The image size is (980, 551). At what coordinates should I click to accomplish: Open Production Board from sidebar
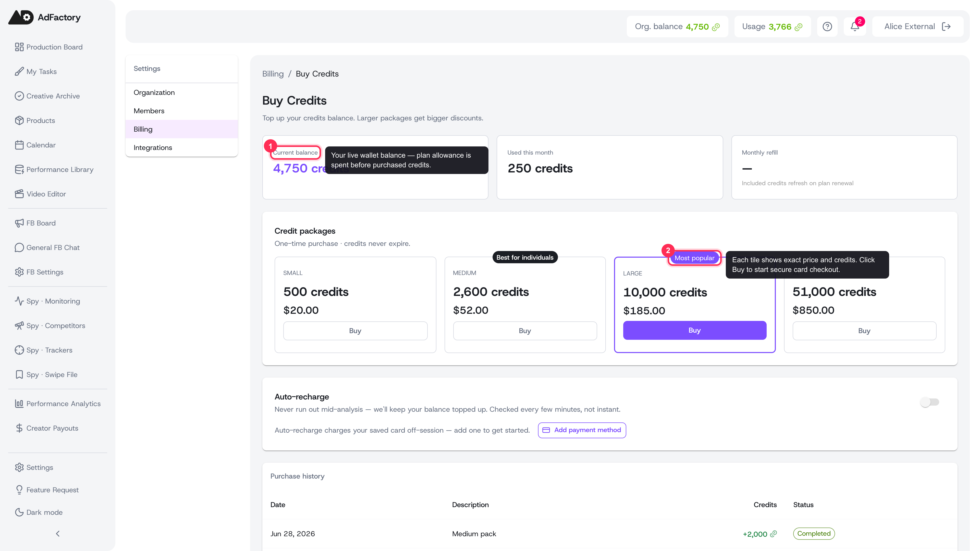(49, 47)
